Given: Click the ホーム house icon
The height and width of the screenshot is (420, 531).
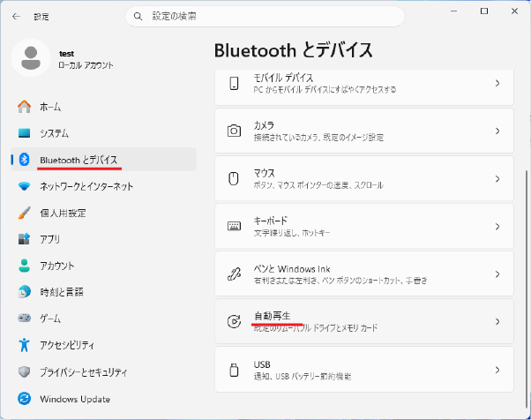Looking at the screenshot, I should coord(24,107).
